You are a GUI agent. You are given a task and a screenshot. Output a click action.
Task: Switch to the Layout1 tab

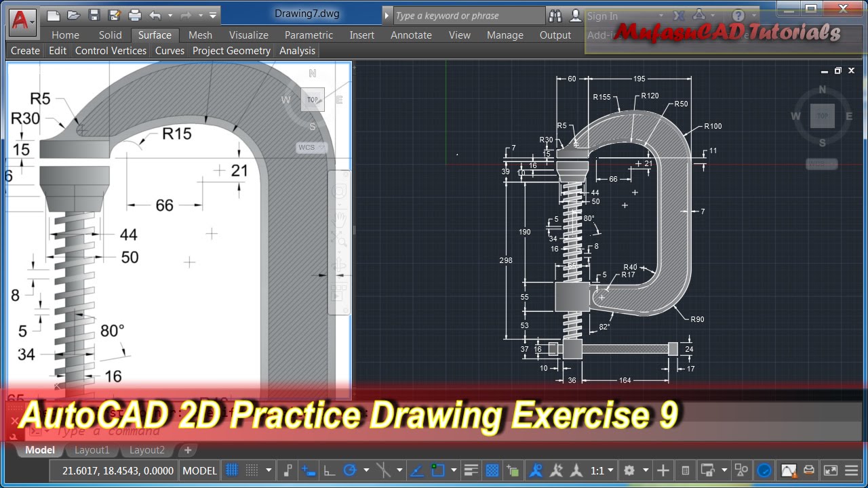pos(92,450)
